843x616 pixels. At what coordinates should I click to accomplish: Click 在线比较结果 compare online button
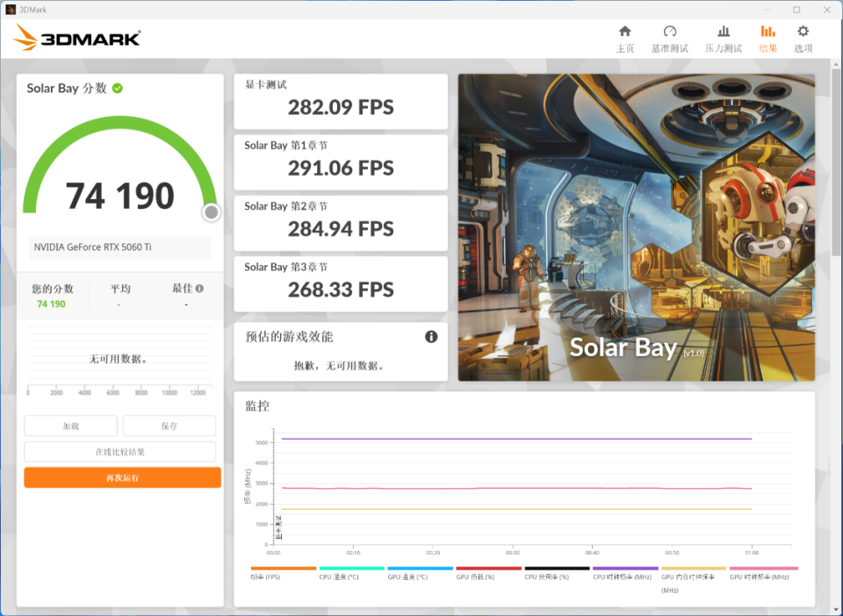pyautogui.click(x=120, y=452)
